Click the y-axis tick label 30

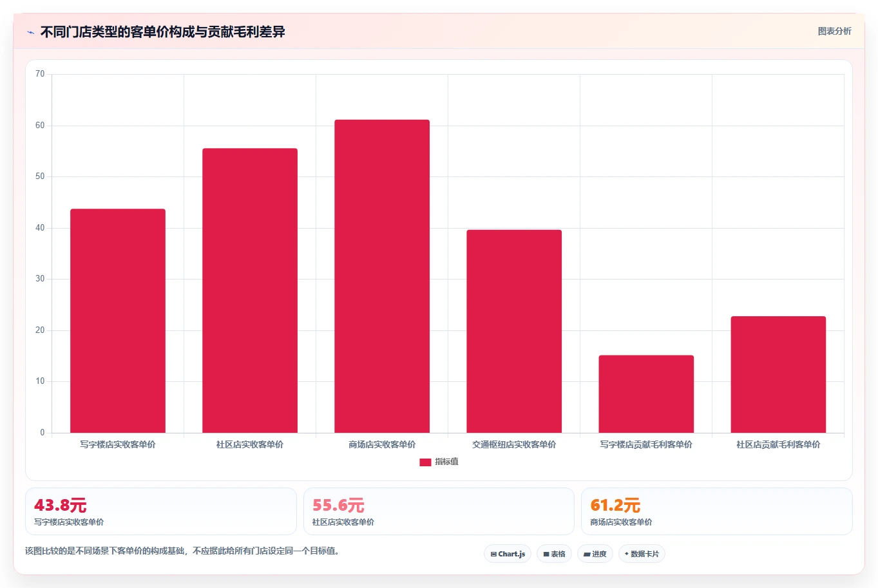coord(40,279)
